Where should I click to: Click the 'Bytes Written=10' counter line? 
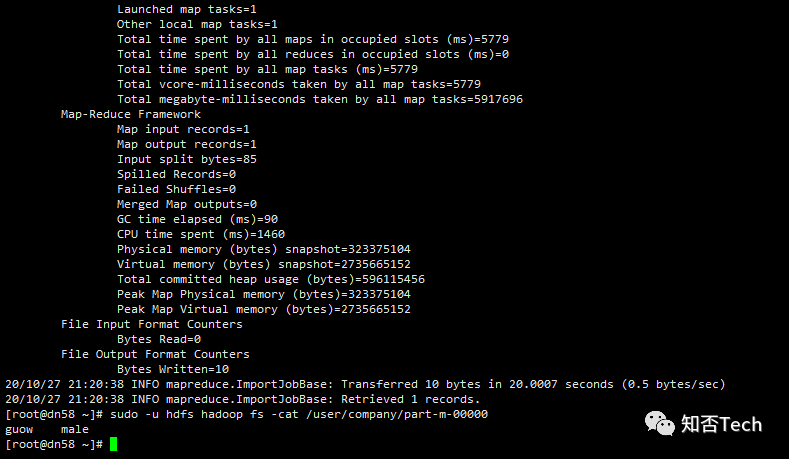(173, 369)
